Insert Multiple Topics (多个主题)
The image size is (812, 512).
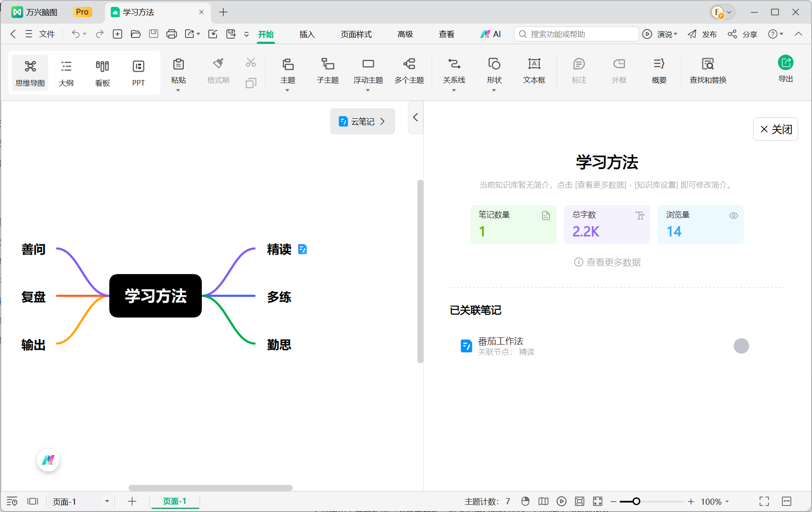[x=409, y=70]
